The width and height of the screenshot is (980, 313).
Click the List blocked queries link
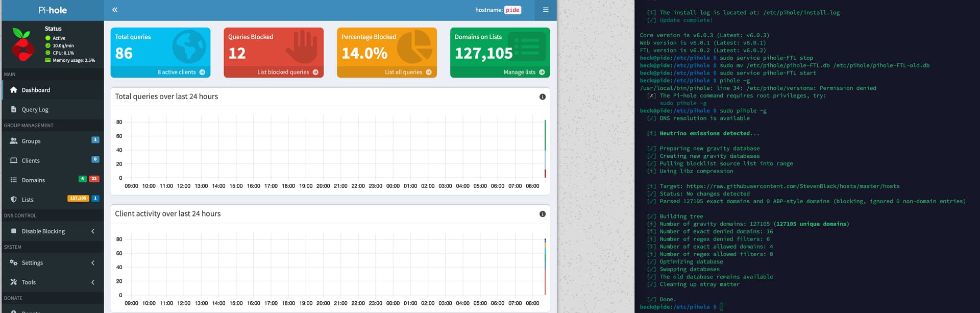[x=274, y=72]
